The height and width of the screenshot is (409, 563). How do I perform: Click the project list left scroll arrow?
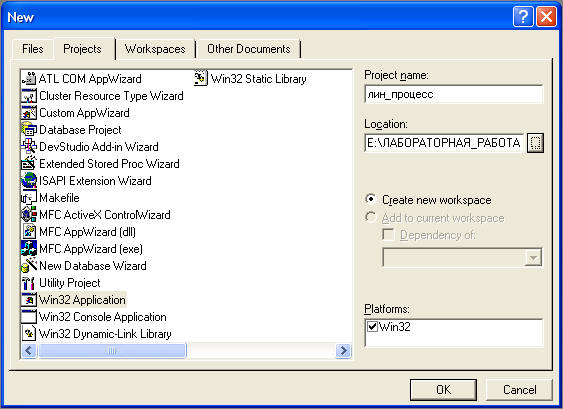click(x=29, y=350)
